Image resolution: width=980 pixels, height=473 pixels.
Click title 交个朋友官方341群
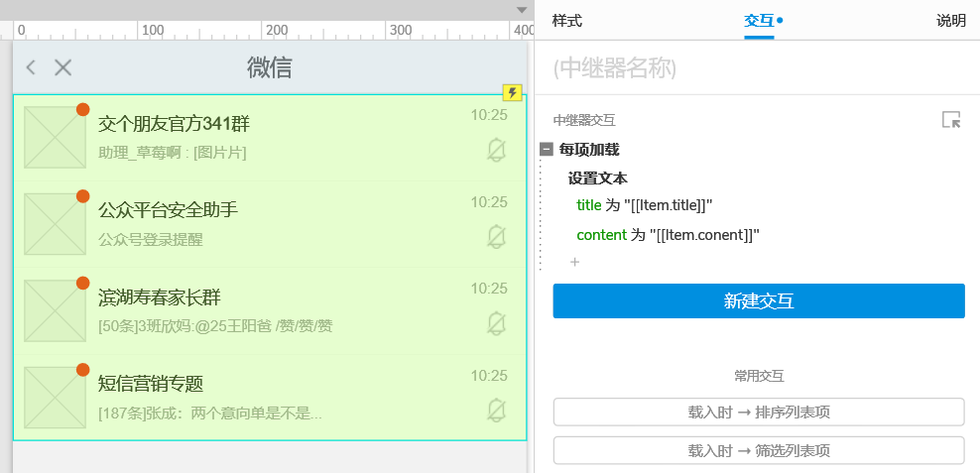(174, 124)
